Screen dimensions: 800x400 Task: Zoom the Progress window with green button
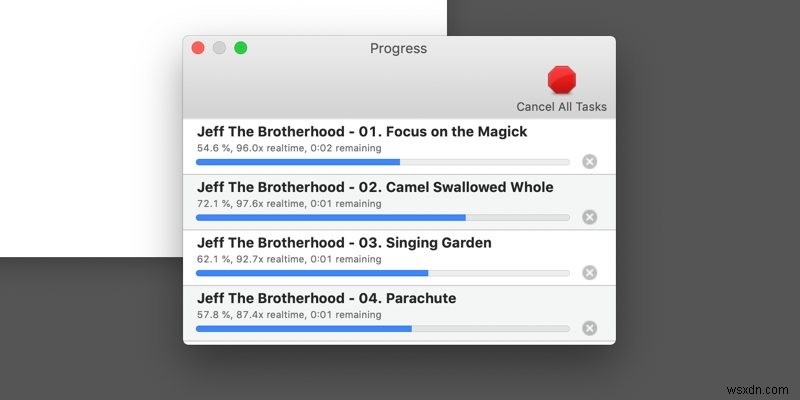[x=240, y=48]
